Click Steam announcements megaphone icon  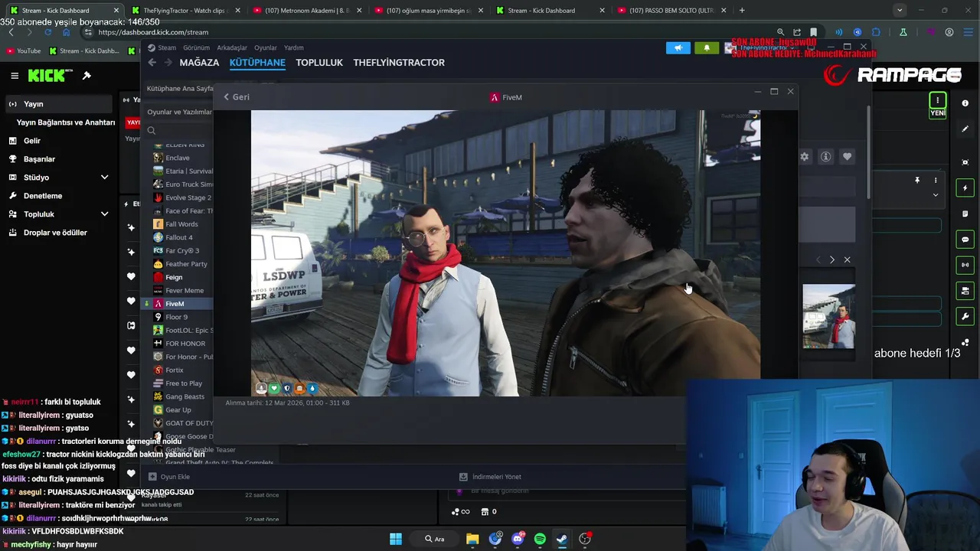(678, 47)
